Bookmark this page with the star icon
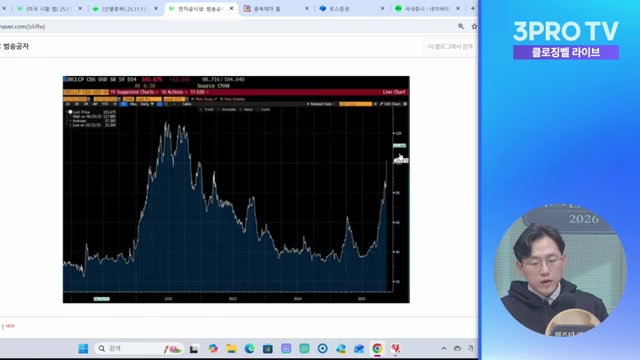The height and width of the screenshot is (360, 640). (x=474, y=27)
